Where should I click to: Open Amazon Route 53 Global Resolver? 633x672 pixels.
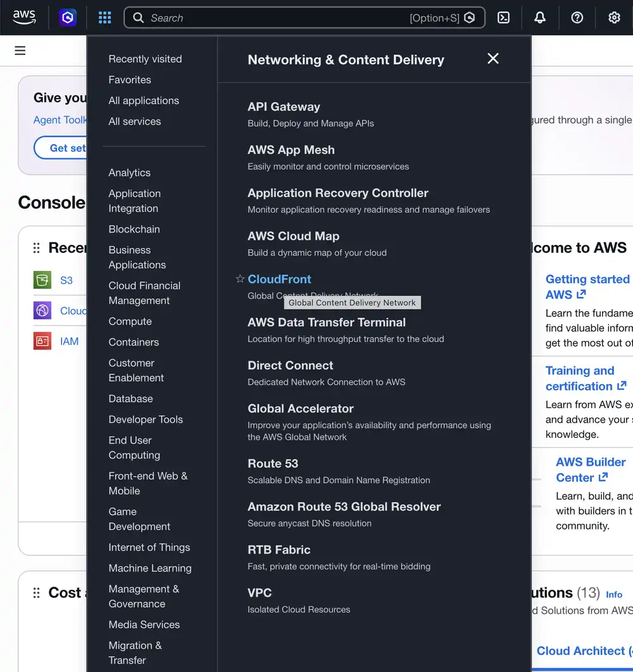coord(344,507)
